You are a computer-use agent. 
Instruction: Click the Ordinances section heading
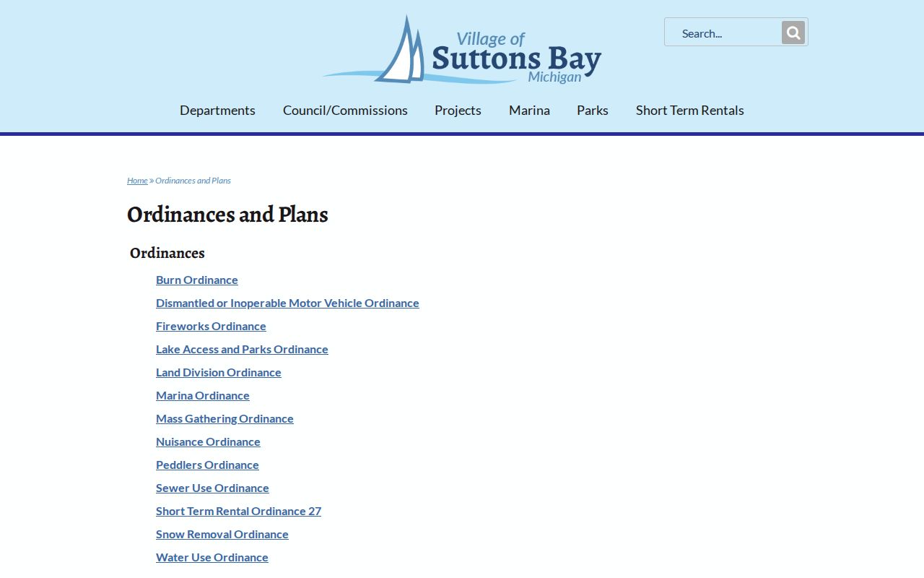pyautogui.click(x=167, y=253)
